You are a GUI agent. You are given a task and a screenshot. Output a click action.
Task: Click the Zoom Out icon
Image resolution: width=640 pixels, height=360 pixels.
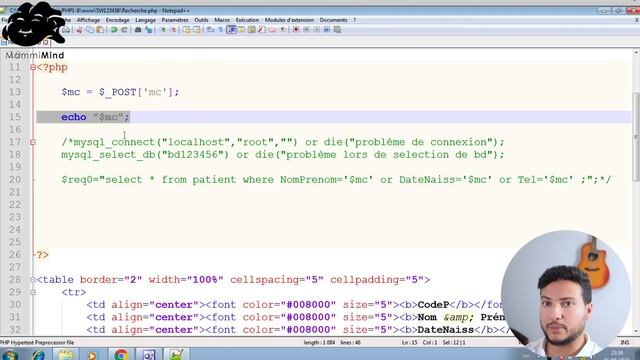(173, 30)
